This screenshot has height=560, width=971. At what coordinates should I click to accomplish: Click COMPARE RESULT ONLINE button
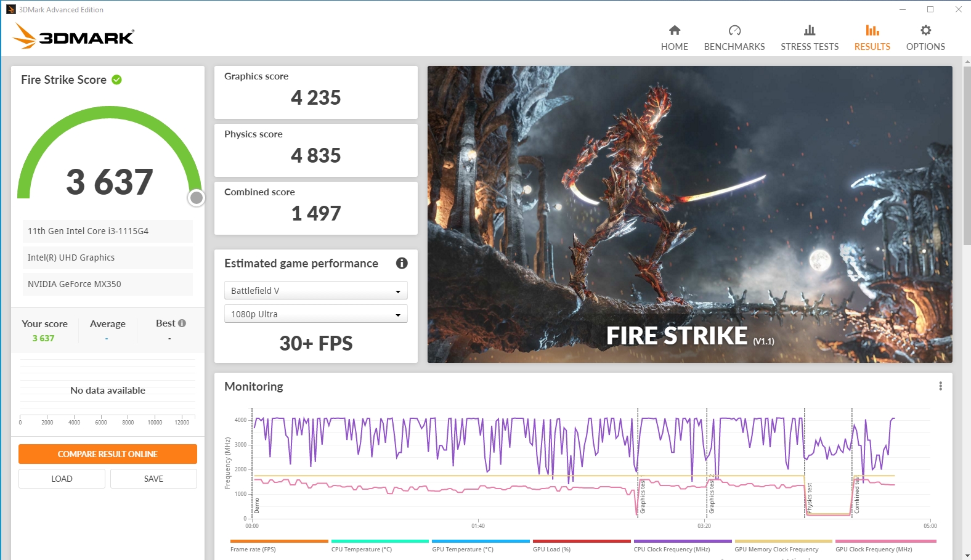tap(108, 454)
